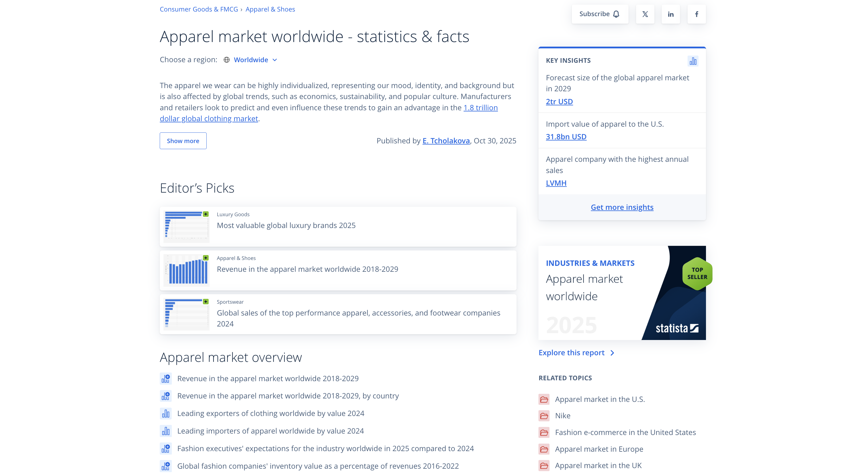This screenshot has height=475, width=868.
Task: Open the Consumer Goods & FMCG breadcrumb
Action: 199,9
